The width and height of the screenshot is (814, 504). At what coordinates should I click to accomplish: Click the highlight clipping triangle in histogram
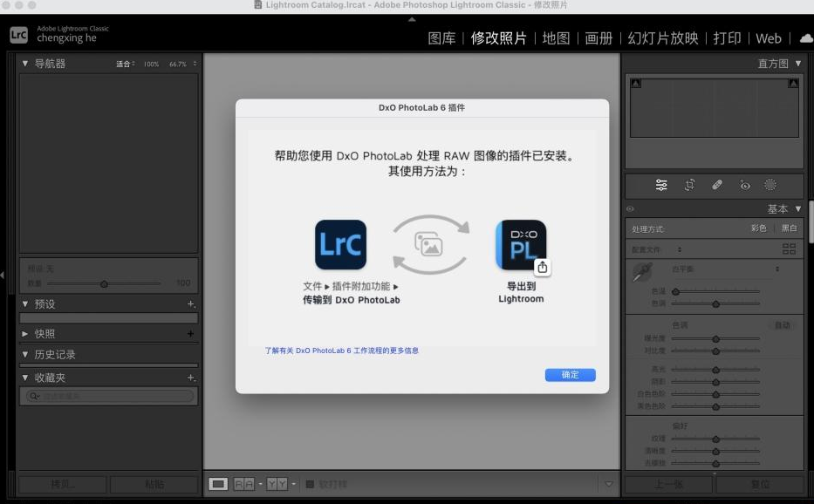(793, 83)
